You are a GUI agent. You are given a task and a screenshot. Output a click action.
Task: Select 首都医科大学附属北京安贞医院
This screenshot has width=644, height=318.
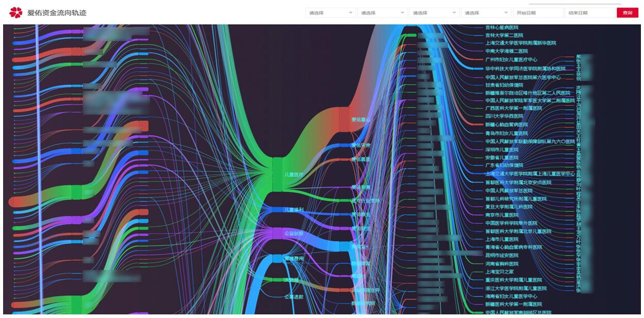click(x=518, y=182)
